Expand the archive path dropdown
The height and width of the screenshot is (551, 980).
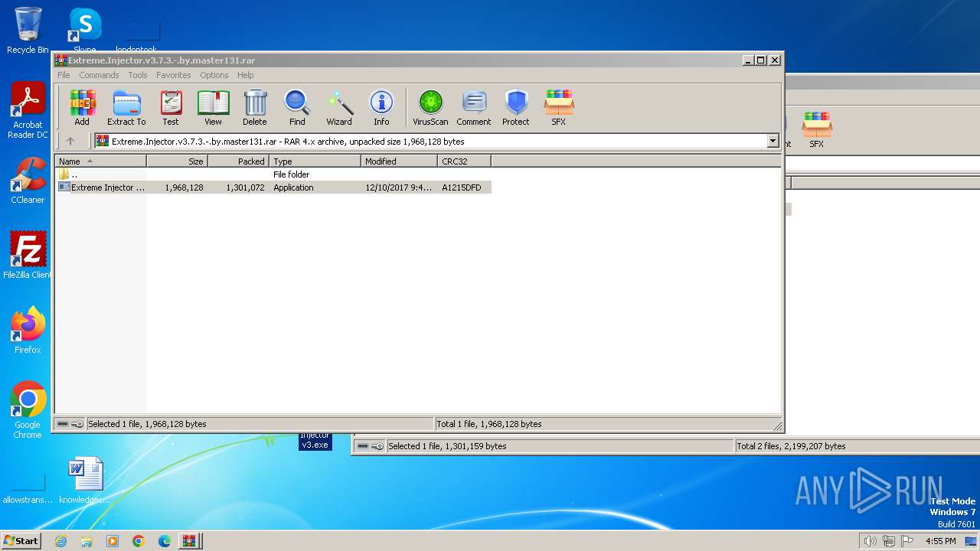tap(773, 141)
